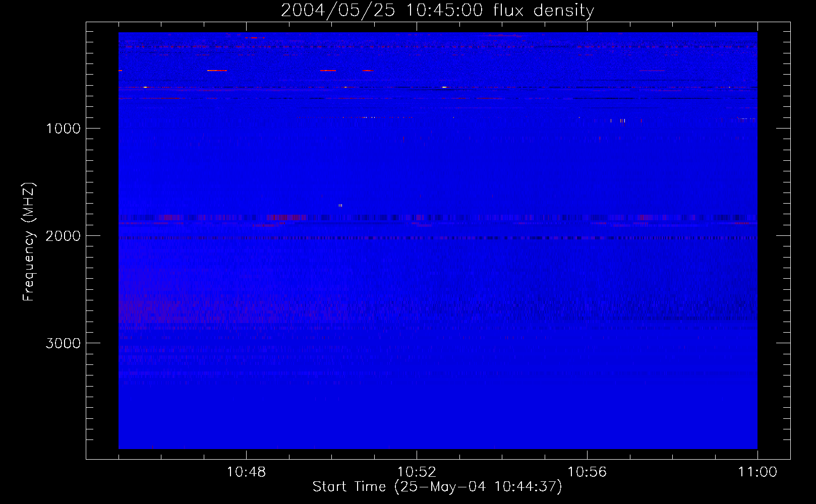Screen dimensions: 816x504
Task: Select the 2000 frequency tick label
Action: point(63,236)
